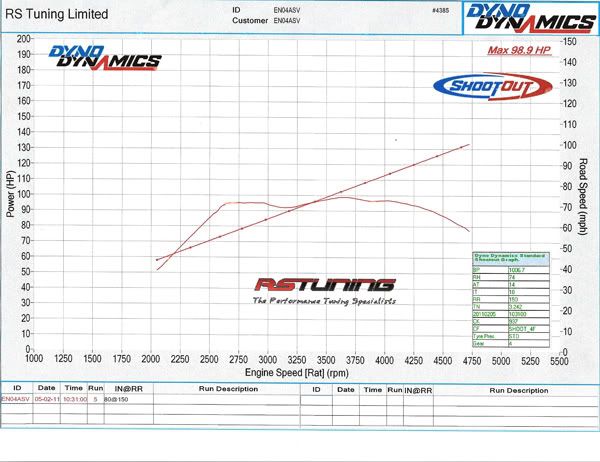Select the "Road Speed (mph)" axis title
The image size is (600, 462).
click(x=583, y=196)
